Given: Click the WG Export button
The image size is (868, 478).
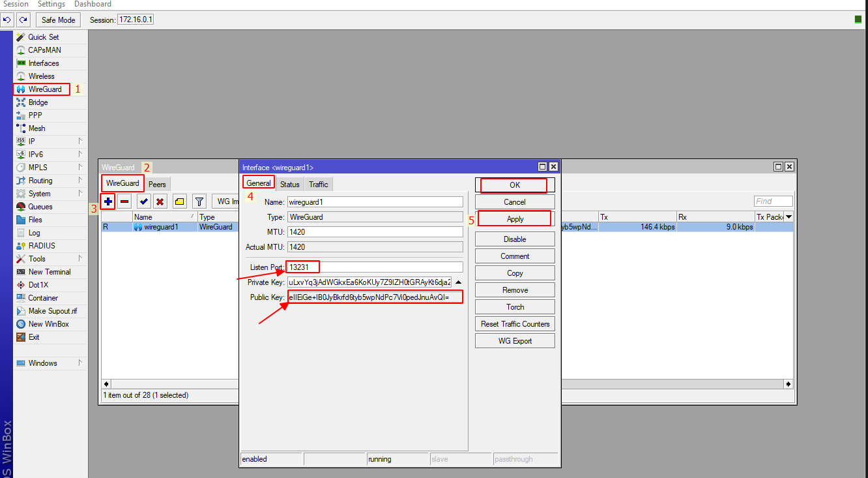Looking at the screenshot, I should tap(515, 341).
